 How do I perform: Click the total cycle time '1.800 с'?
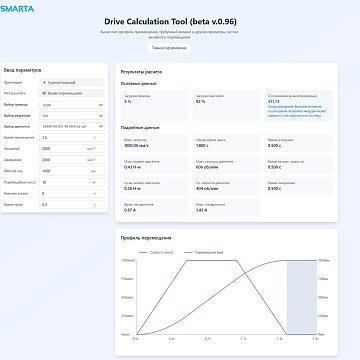click(202, 146)
